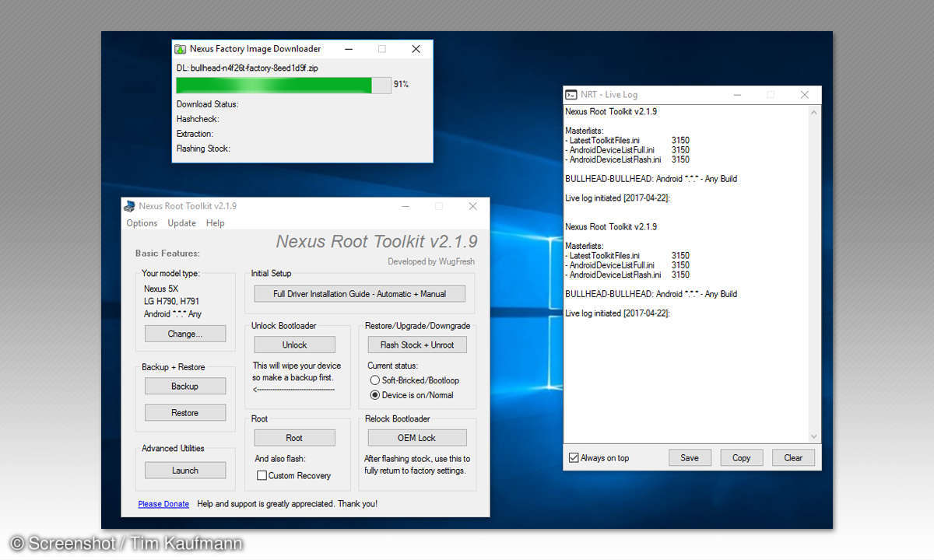The height and width of the screenshot is (560, 934).
Task: Click the OEM Lock button
Action: (x=417, y=438)
